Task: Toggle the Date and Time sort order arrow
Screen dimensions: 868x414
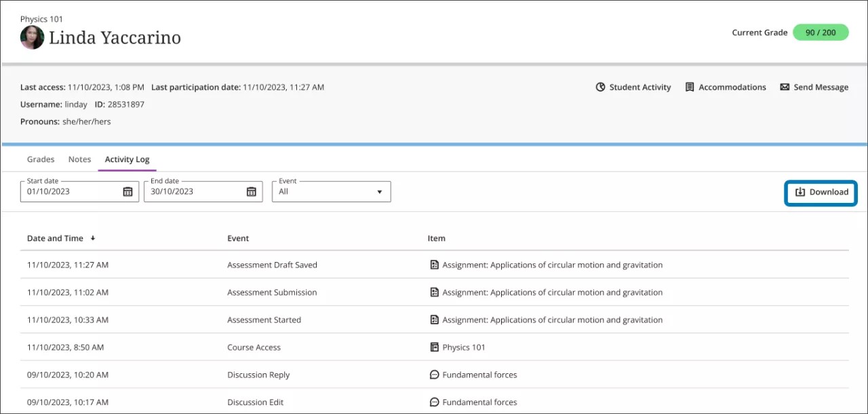Action: click(93, 238)
